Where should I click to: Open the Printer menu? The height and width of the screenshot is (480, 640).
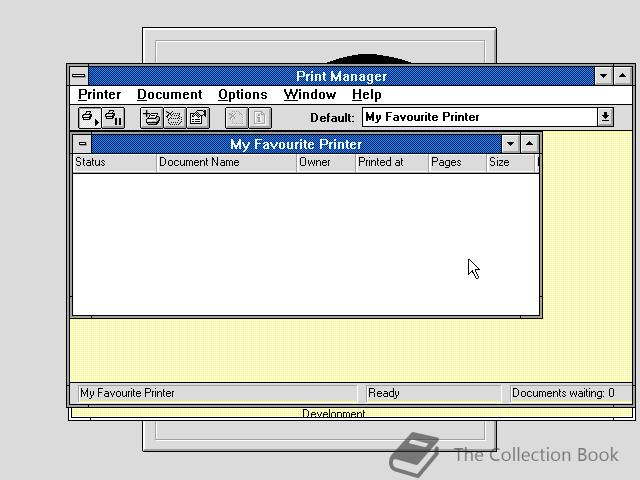[100, 95]
